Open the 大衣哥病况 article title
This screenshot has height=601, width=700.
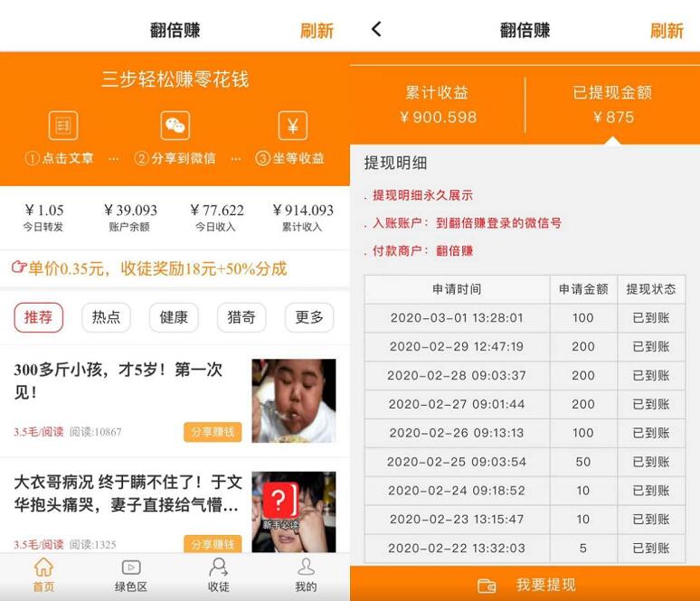tap(128, 493)
